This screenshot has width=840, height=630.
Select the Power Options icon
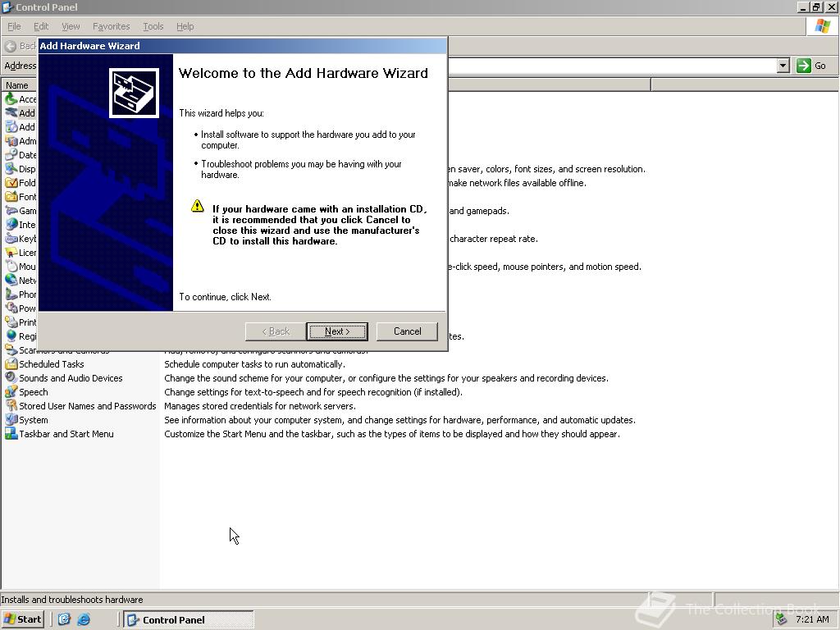[11, 308]
